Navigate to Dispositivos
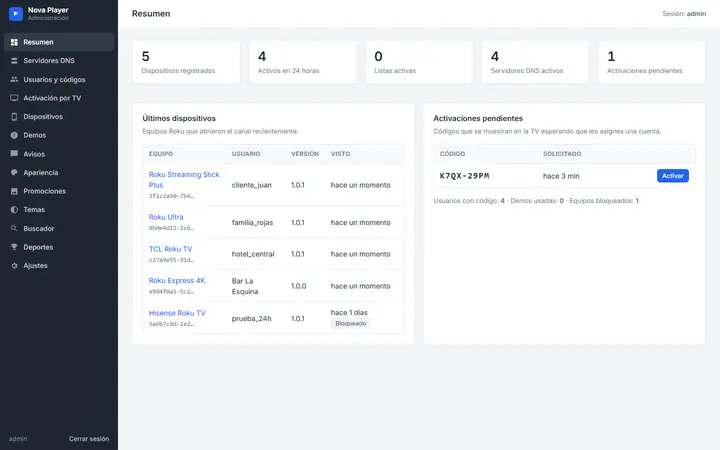Screen dimensions: 720x450 59,117
